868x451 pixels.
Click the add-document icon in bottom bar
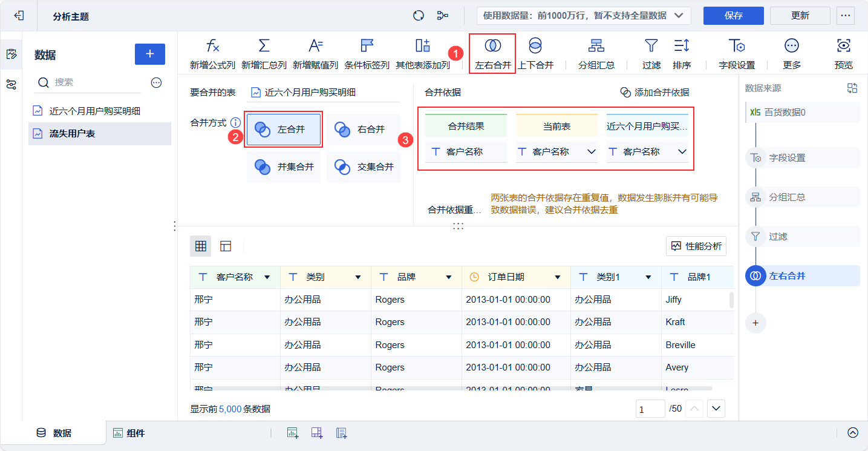341,433
